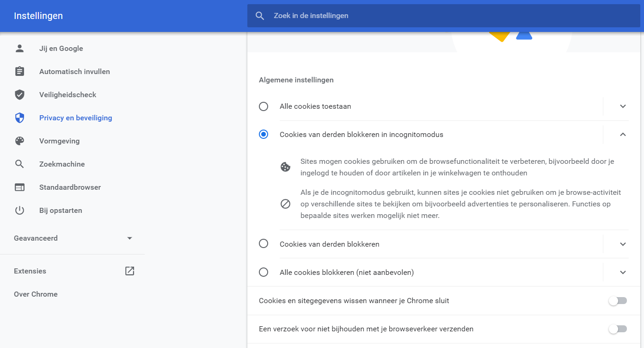Click the Alle cookies blokkeren (niet aanbevolen) label
Viewport: 644px width, 348px height.
pos(347,272)
